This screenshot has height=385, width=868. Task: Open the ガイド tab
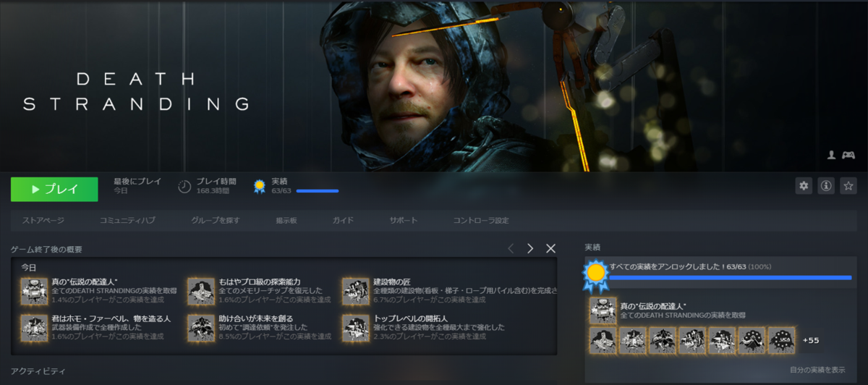click(x=343, y=220)
